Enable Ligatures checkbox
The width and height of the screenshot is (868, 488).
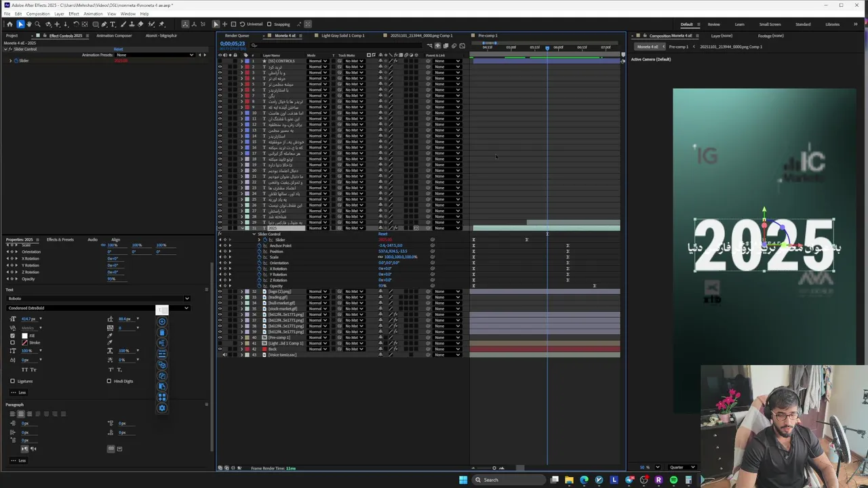(x=12, y=381)
